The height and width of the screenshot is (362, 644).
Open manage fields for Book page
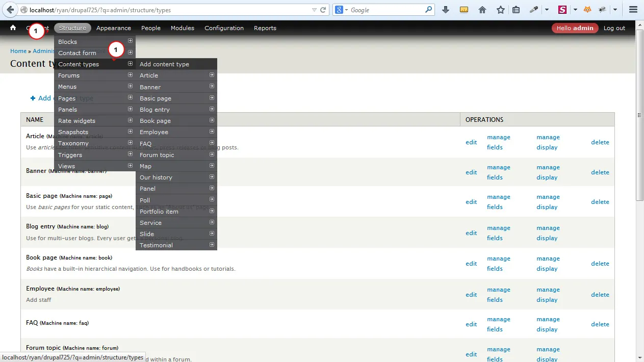pyautogui.click(x=499, y=264)
